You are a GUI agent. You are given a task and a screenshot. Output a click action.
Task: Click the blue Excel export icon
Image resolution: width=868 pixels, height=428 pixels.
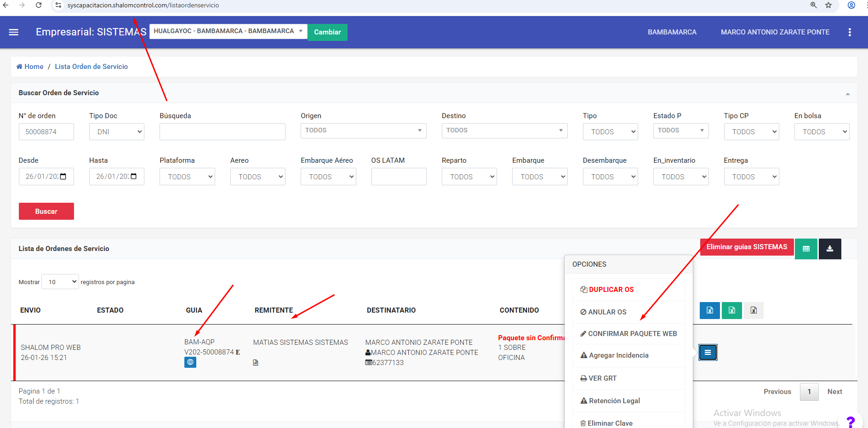tap(710, 310)
